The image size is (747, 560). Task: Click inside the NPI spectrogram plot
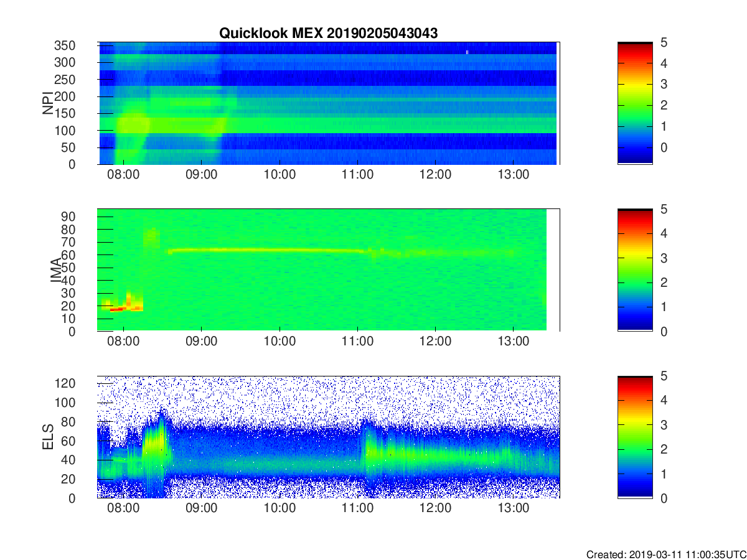pyautogui.click(x=328, y=103)
